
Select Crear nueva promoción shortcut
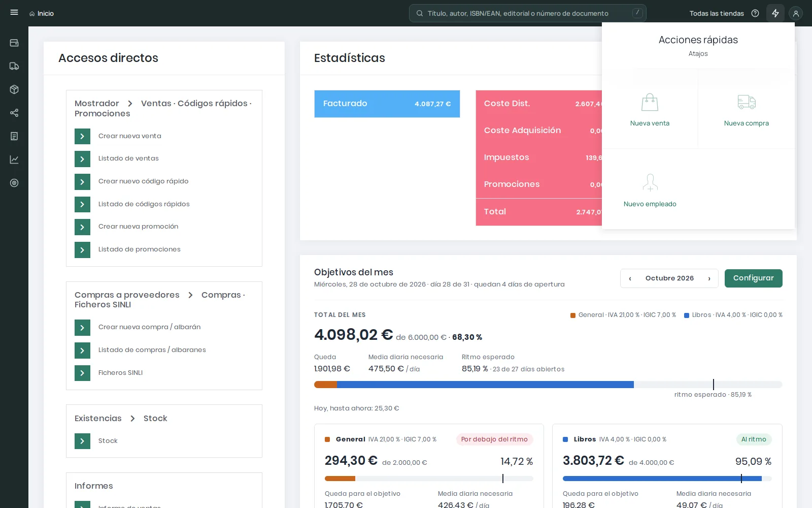(138, 227)
